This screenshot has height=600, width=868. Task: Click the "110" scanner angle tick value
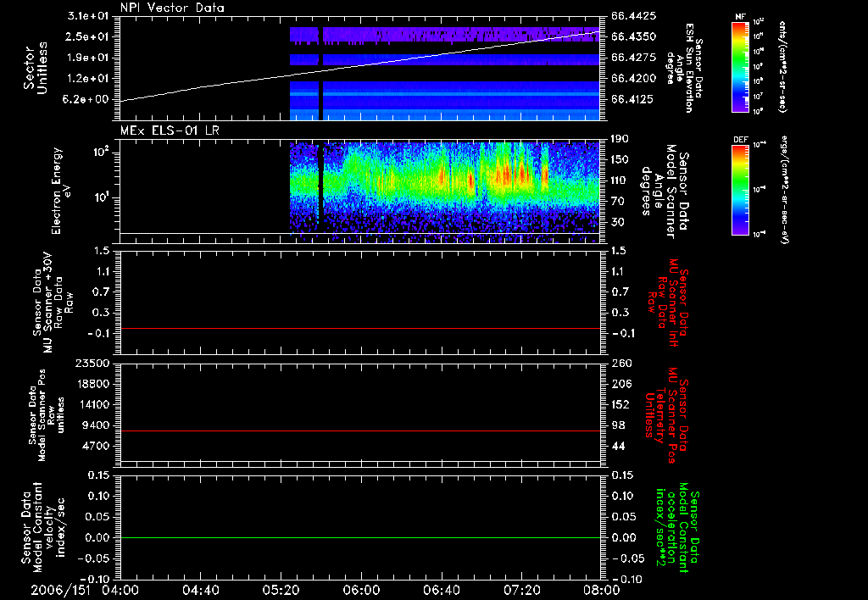click(620, 181)
